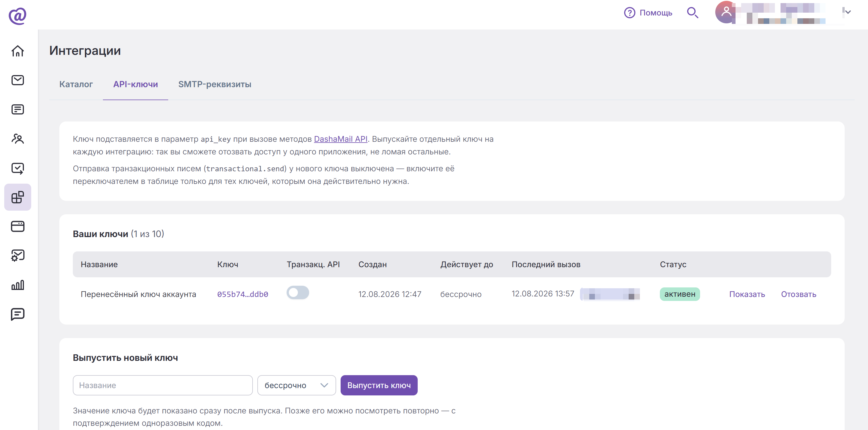Expand the account menu chevron
This screenshot has width=868, height=430.
coord(848,12)
